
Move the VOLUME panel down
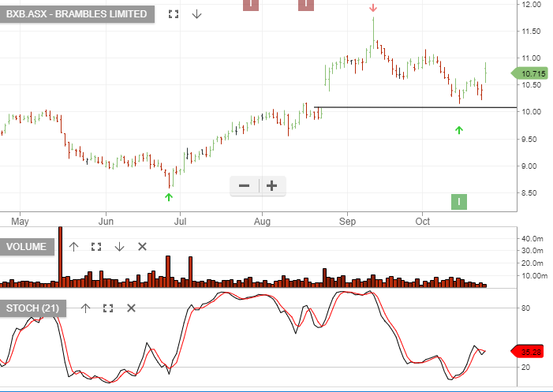point(119,246)
